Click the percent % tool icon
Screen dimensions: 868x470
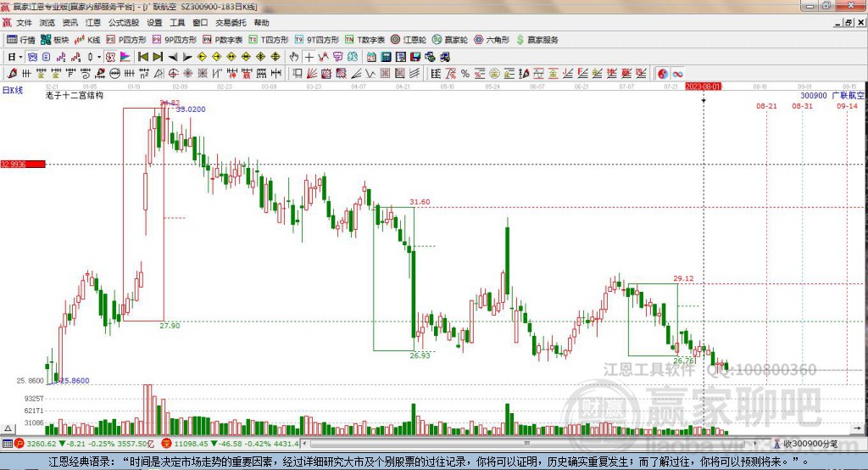[x=465, y=73]
